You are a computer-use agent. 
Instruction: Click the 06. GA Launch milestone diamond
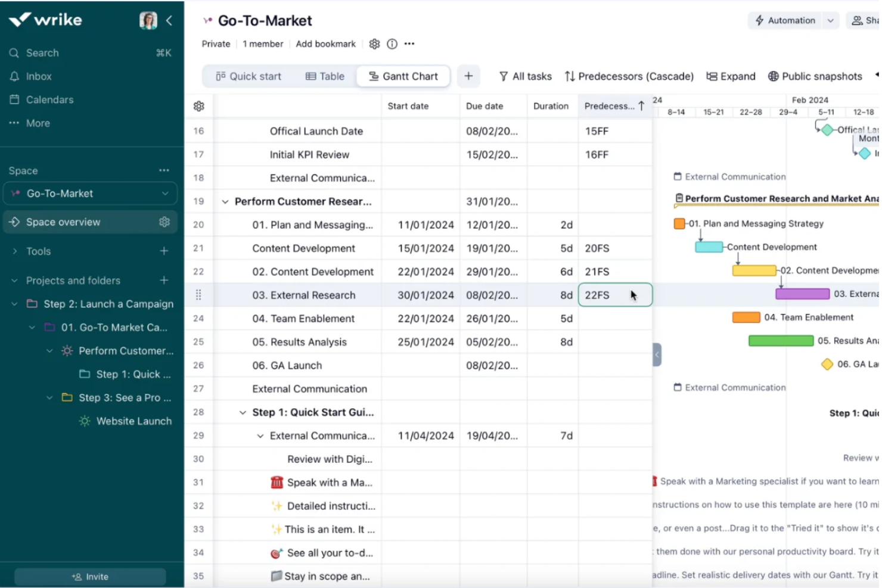pyautogui.click(x=827, y=364)
